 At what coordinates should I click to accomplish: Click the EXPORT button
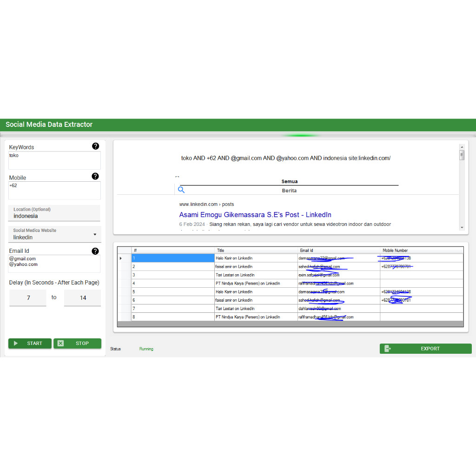tap(426, 349)
